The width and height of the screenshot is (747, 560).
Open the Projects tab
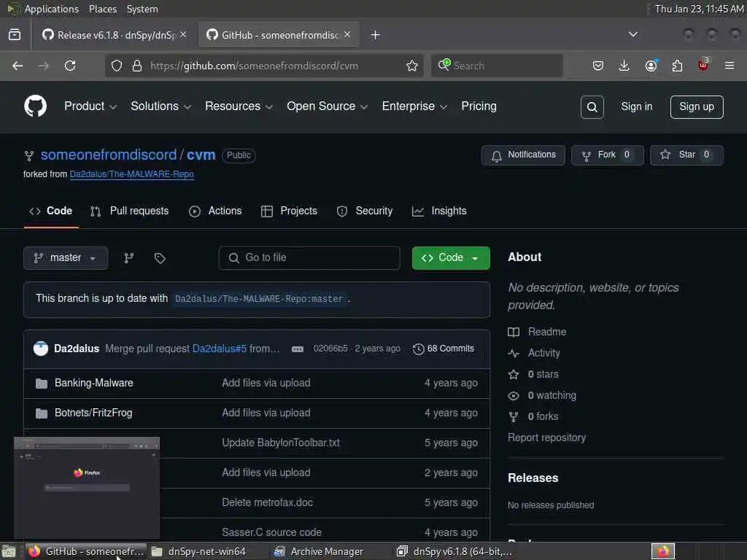289,211
